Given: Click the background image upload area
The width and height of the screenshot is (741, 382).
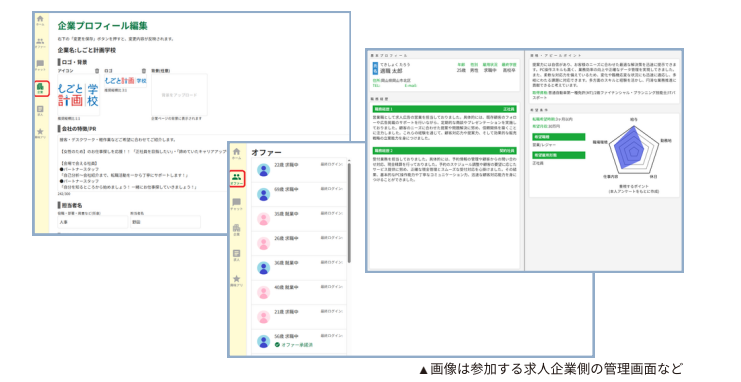Looking at the screenshot, I should coord(179,95).
